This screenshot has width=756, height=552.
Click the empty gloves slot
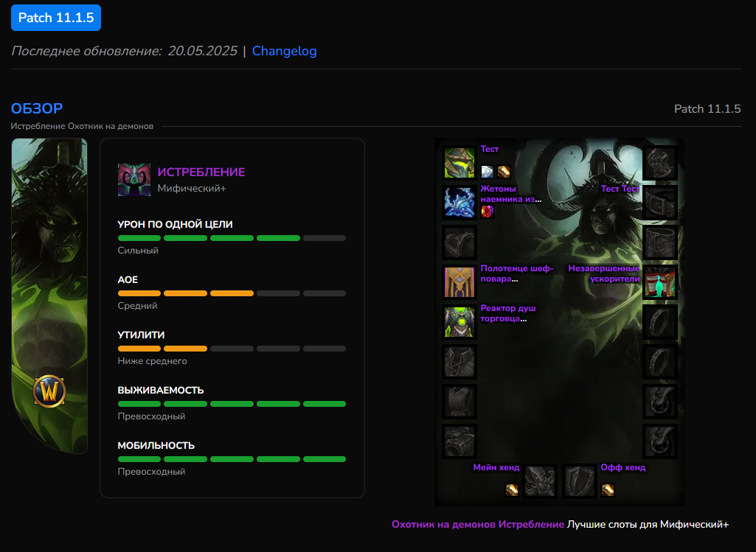660,163
